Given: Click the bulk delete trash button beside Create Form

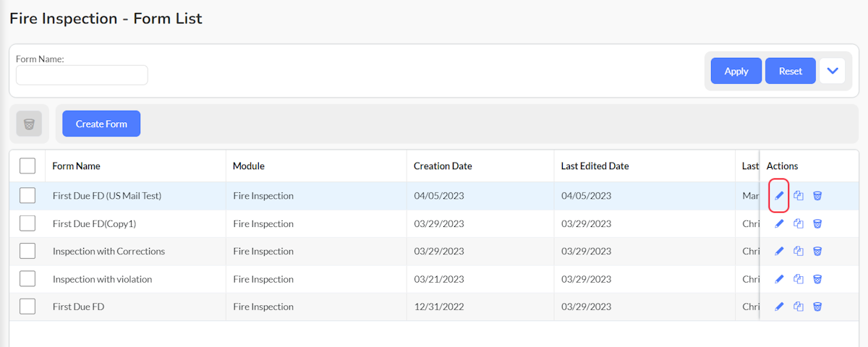Looking at the screenshot, I should coord(29,124).
